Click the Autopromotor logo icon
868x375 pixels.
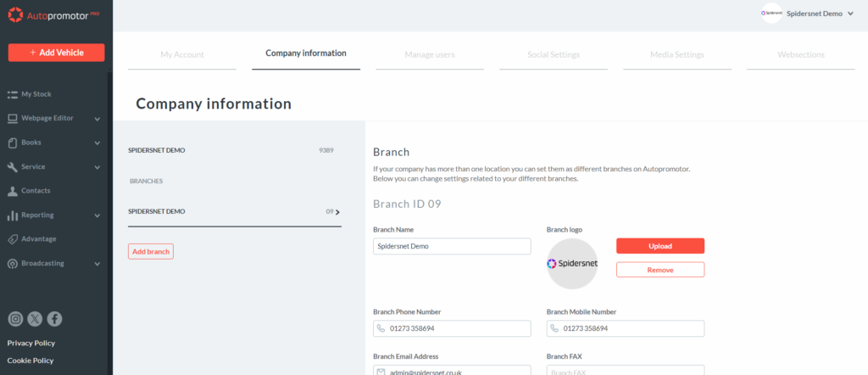[x=15, y=14]
